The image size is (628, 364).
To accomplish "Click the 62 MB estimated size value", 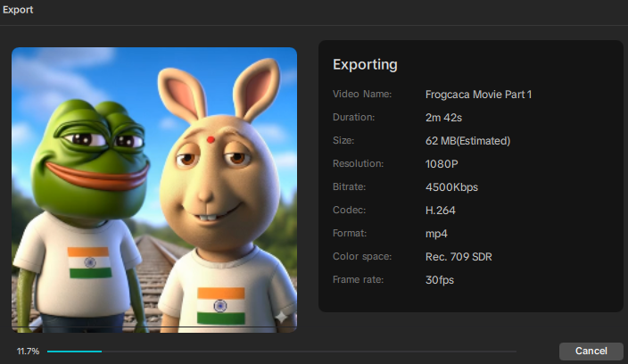I will coord(467,141).
